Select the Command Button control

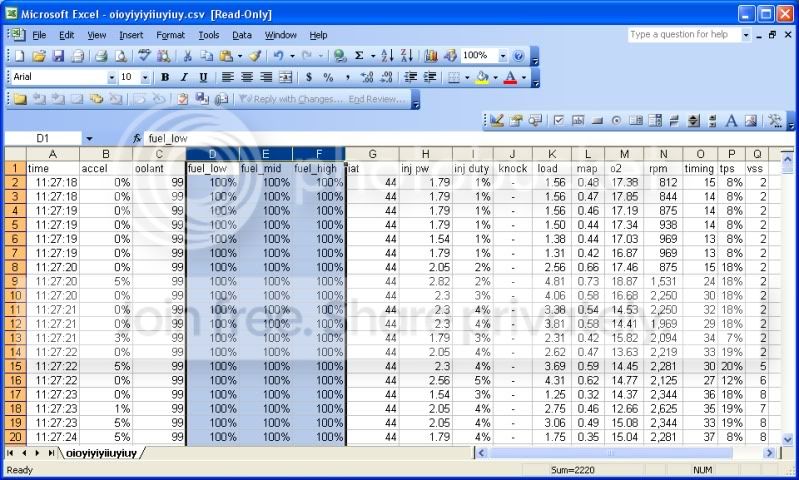click(x=597, y=121)
